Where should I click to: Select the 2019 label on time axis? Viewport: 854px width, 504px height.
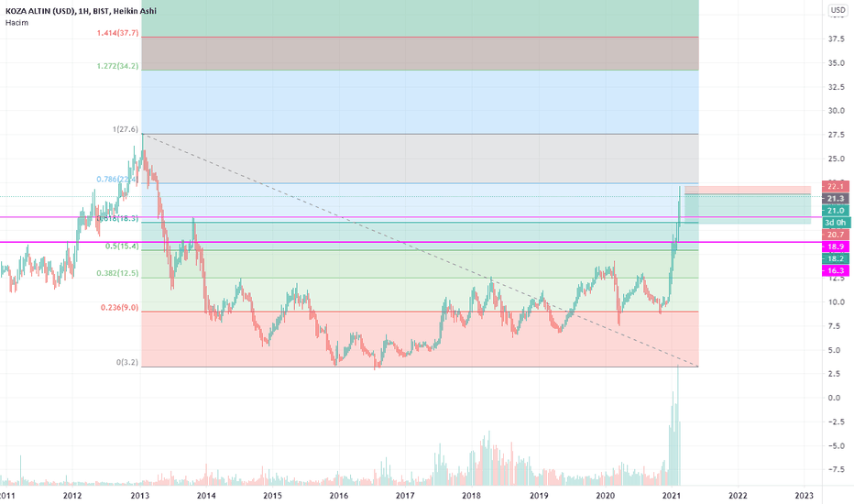(x=539, y=495)
